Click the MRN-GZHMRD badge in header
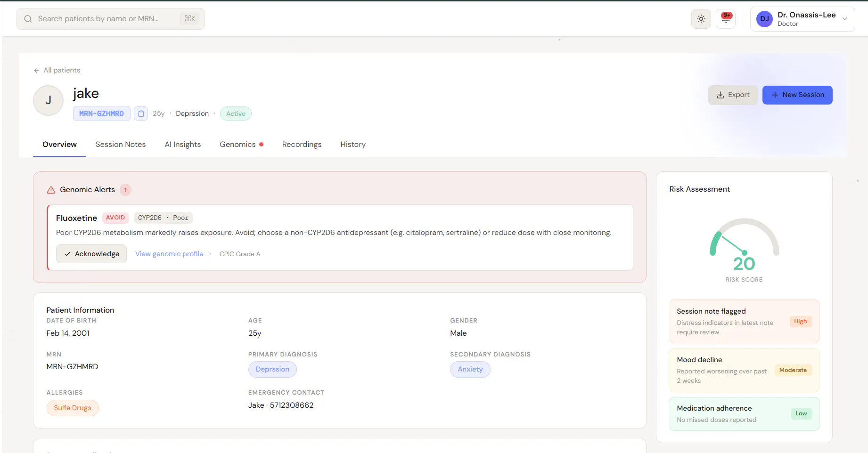Viewport: 868px width, 453px height. click(x=101, y=113)
